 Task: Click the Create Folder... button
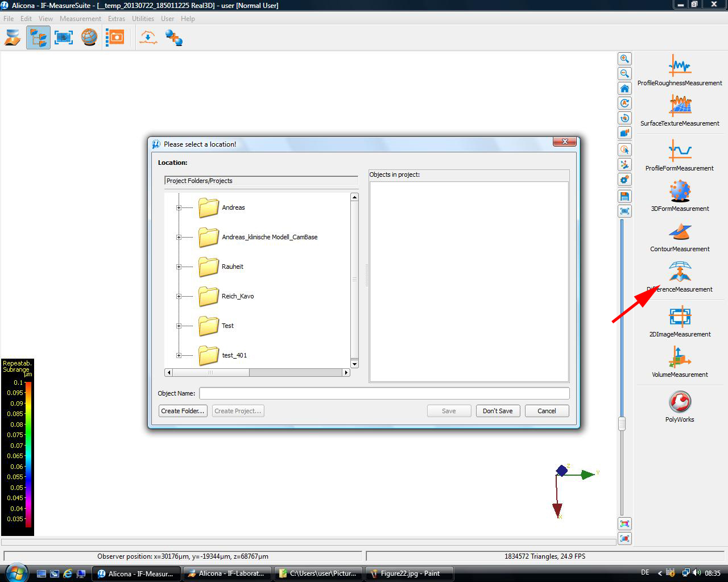point(183,411)
